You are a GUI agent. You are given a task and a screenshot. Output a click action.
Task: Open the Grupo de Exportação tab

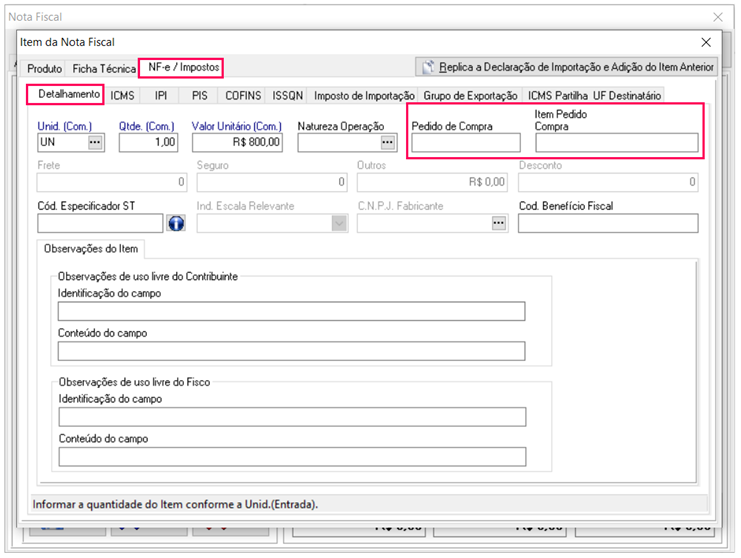(470, 96)
